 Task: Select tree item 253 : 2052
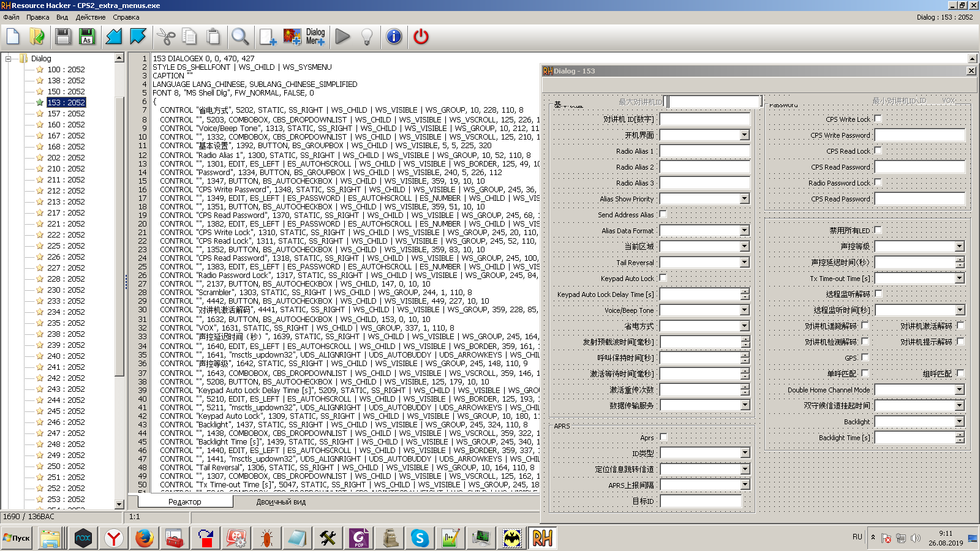coord(66,500)
